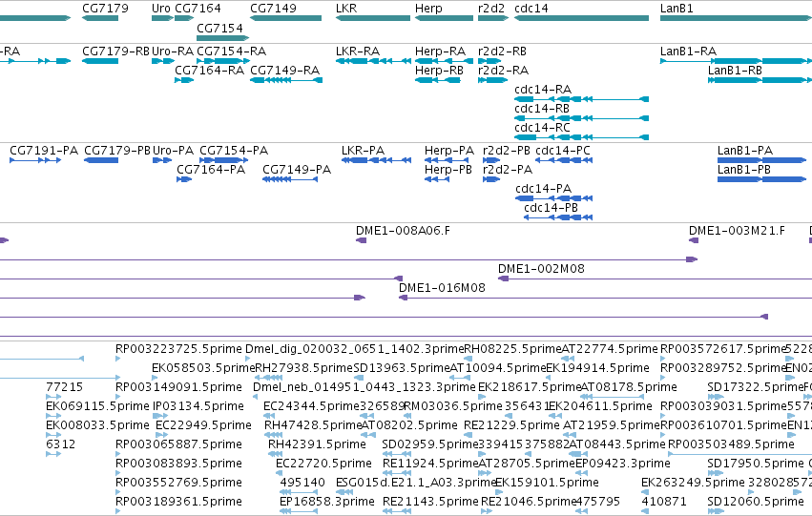Select EST ESG015d.E21.1_A03.3prime

(416, 483)
